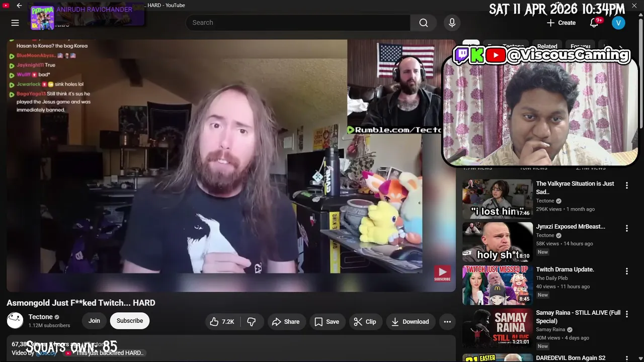Open The Daily Pleb channel link
Image resolution: width=644 pixels, height=362 pixels.
point(552,278)
